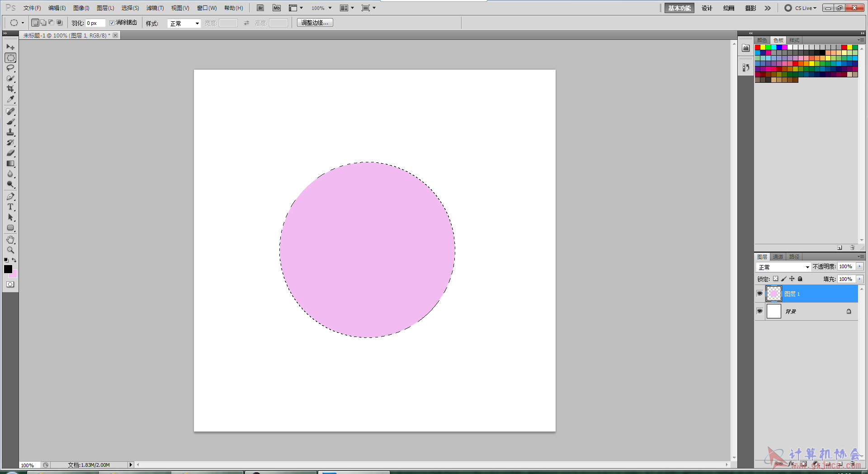The height and width of the screenshot is (474, 868).
Task: Toggle lock position icon
Action: pos(792,279)
